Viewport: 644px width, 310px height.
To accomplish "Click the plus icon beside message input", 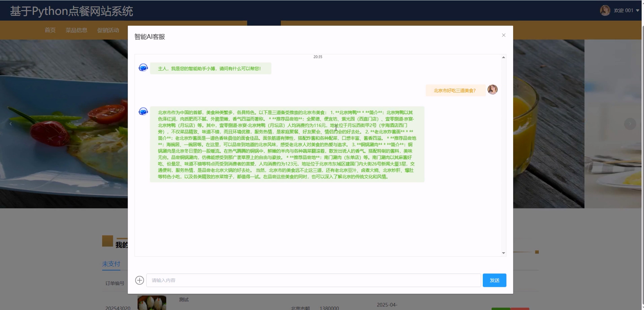I will point(139,280).
